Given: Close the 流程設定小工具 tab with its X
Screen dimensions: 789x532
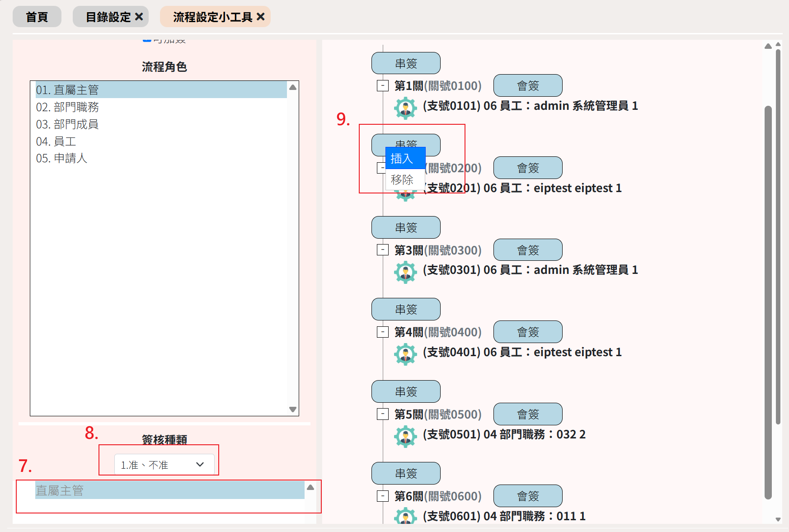Looking at the screenshot, I should (x=261, y=17).
